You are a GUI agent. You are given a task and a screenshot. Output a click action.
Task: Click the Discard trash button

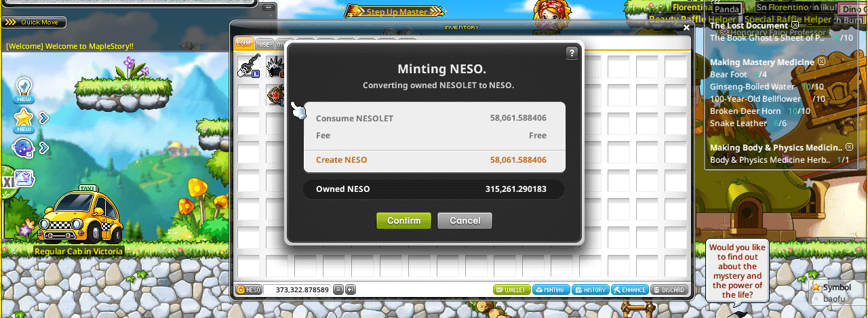click(x=669, y=290)
